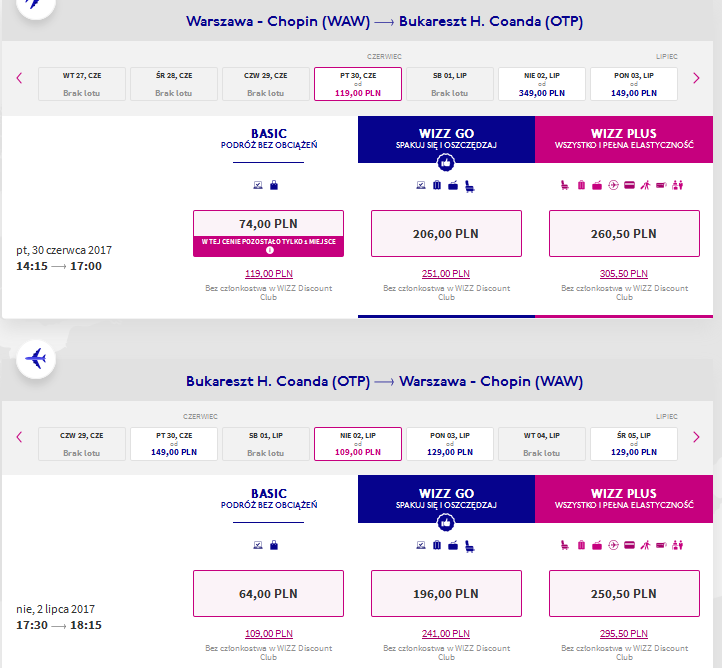The height and width of the screenshot is (668, 722).
Task: Click WIZZ GO thumbs-up badge on outbound flight
Action: click(446, 163)
